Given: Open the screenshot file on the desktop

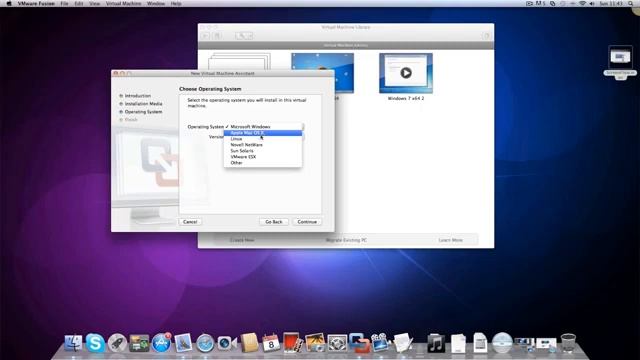Looking at the screenshot, I should click(620, 57).
